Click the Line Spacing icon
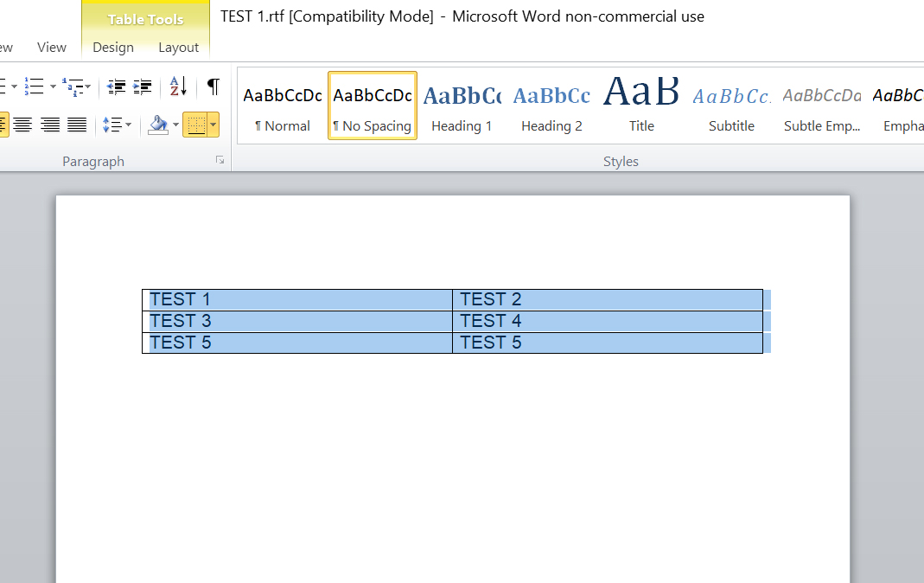 [x=112, y=125]
